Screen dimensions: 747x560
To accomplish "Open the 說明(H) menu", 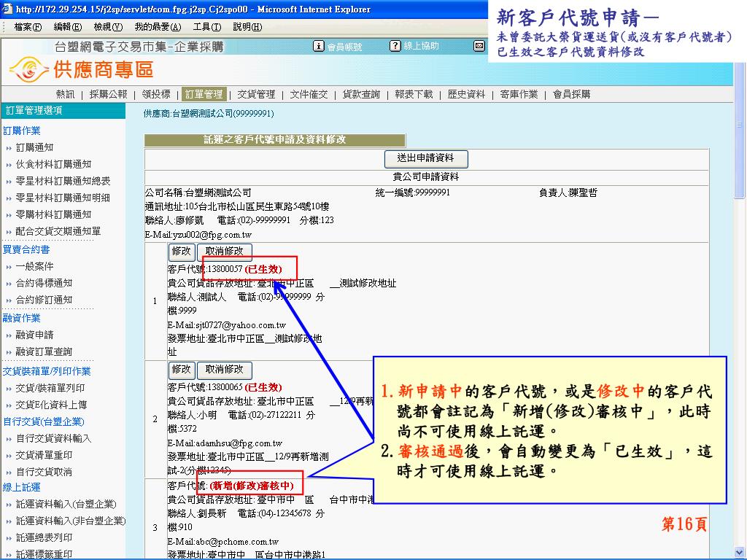I will click(x=247, y=27).
